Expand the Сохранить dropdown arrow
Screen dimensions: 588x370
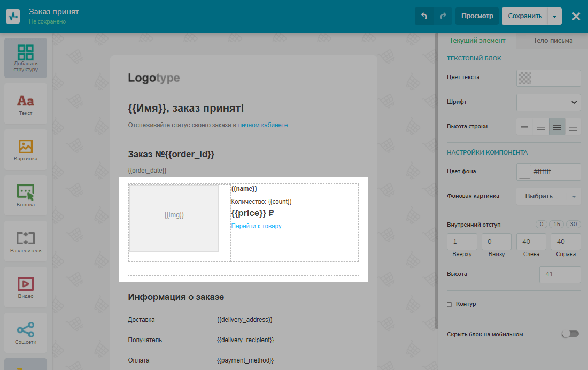pyautogui.click(x=555, y=16)
